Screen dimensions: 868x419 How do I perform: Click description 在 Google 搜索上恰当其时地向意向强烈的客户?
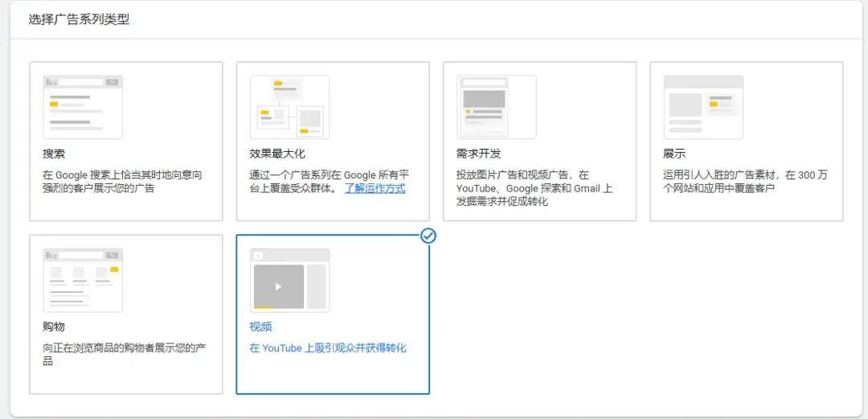pos(122,182)
